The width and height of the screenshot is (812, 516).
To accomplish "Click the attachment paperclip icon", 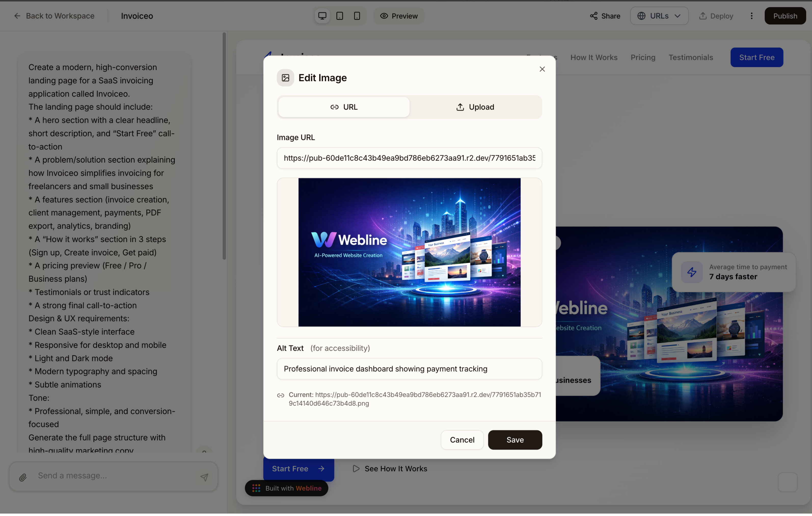I will tap(23, 477).
